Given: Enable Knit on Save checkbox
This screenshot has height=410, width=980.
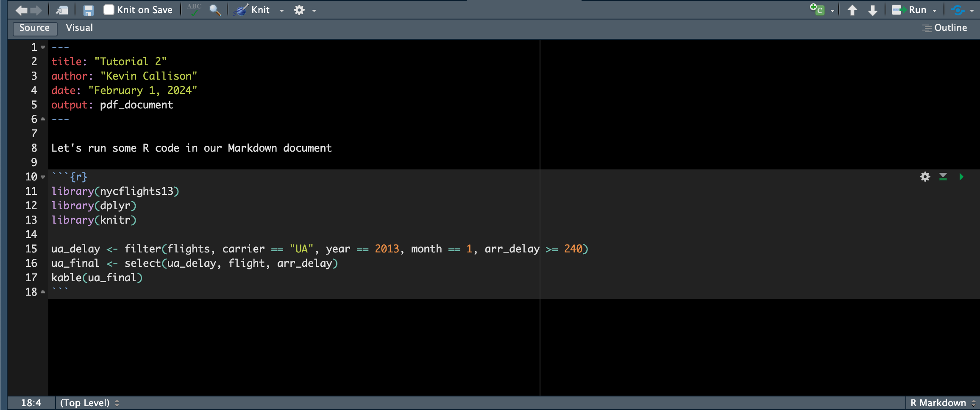Looking at the screenshot, I should [x=109, y=10].
